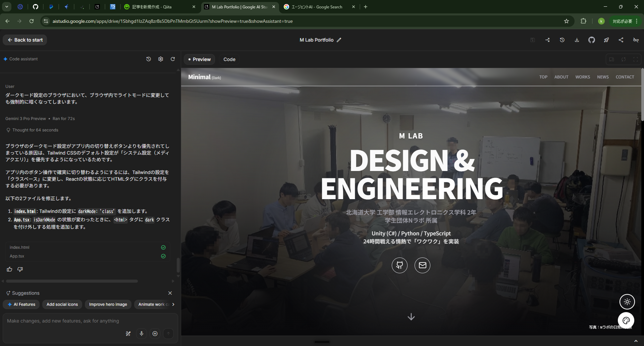Go to CONTACT section
Image resolution: width=644 pixels, height=346 pixels.
[x=625, y=77]
